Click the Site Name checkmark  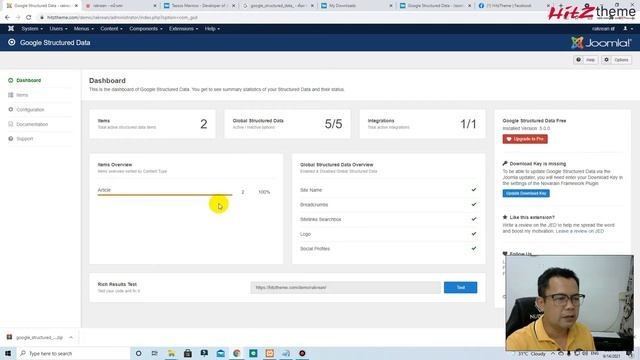(x=473, y=190)
